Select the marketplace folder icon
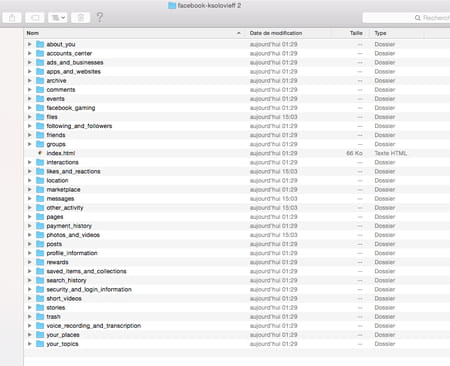 40,189
